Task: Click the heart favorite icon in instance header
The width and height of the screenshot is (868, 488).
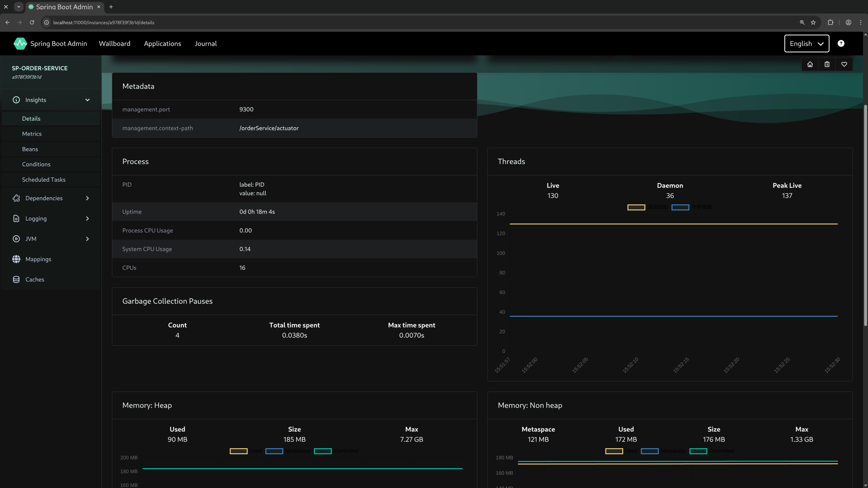Action: pos(844,64)
